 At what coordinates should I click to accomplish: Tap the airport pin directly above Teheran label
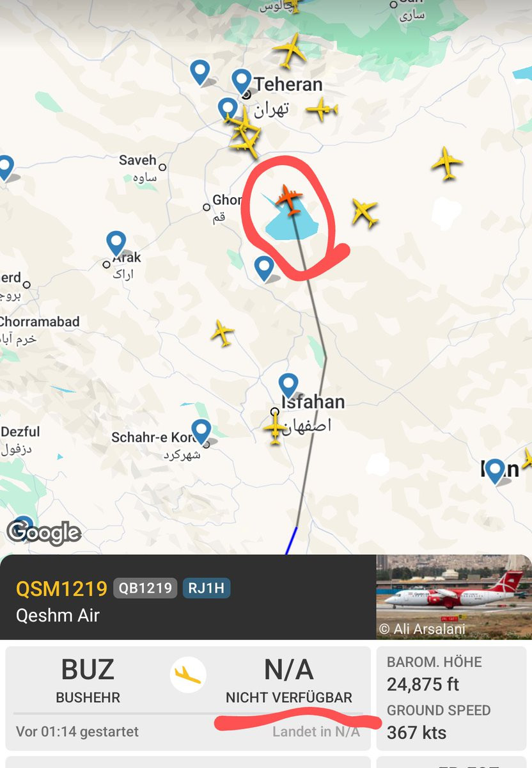[x=242, y=82]
